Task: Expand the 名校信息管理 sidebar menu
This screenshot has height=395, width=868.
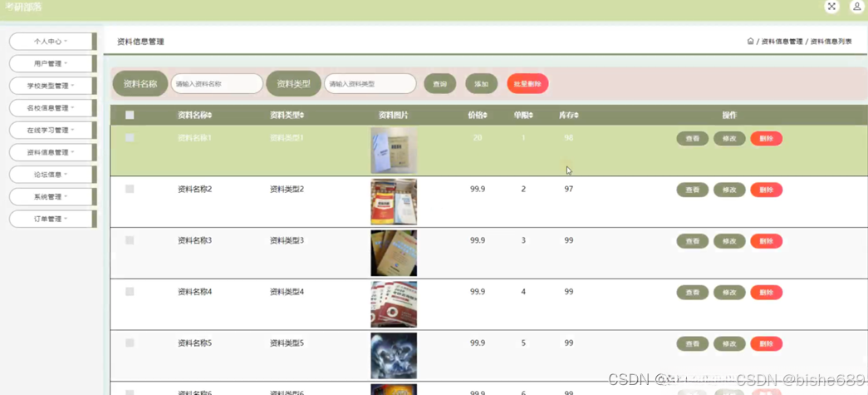Action: 53,107
